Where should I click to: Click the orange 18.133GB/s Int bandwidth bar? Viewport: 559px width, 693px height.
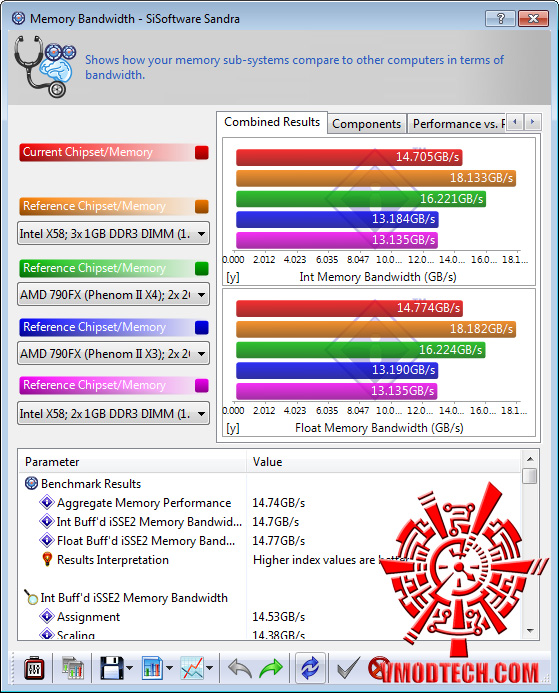376,178
